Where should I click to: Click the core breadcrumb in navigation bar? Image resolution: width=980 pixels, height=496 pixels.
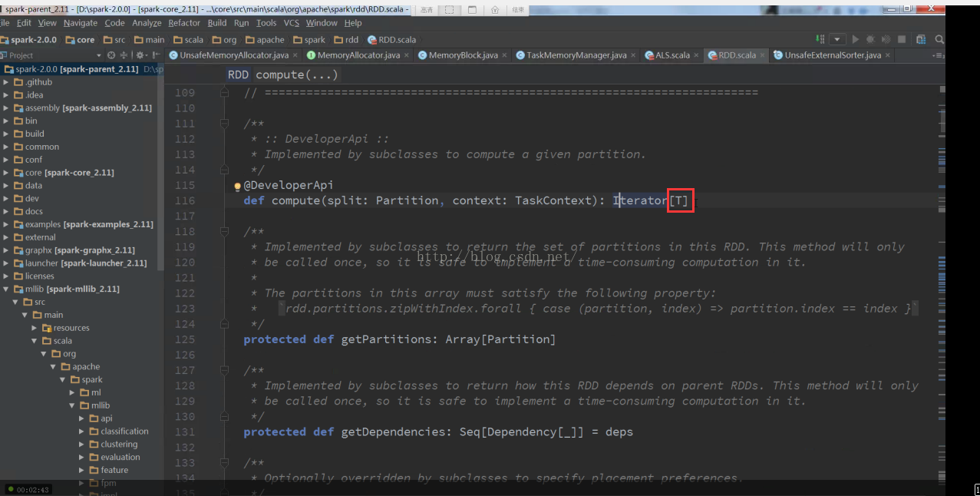[81, 40]
